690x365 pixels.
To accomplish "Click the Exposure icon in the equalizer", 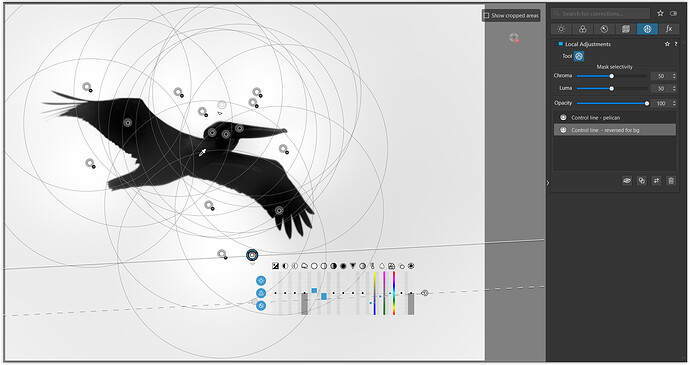I will 275,266.
